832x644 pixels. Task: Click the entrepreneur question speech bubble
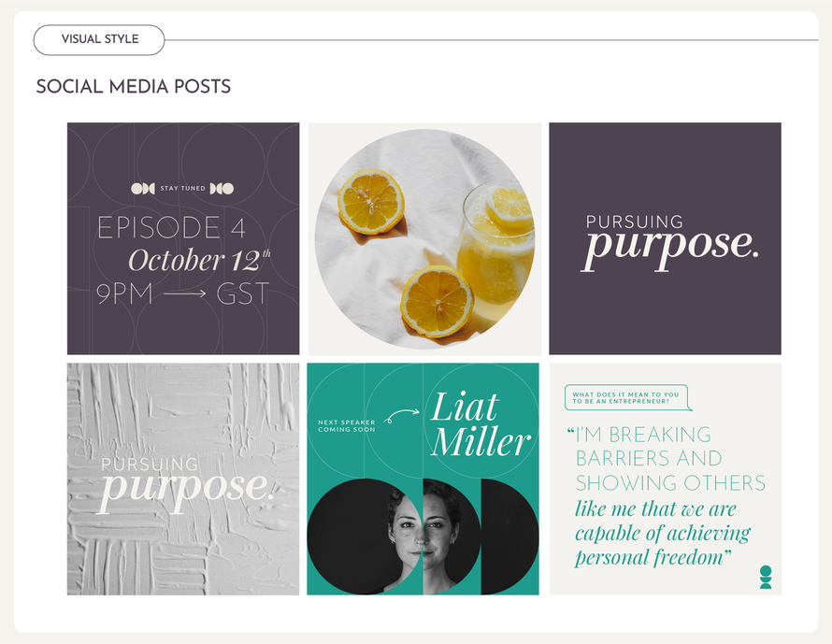627,398
